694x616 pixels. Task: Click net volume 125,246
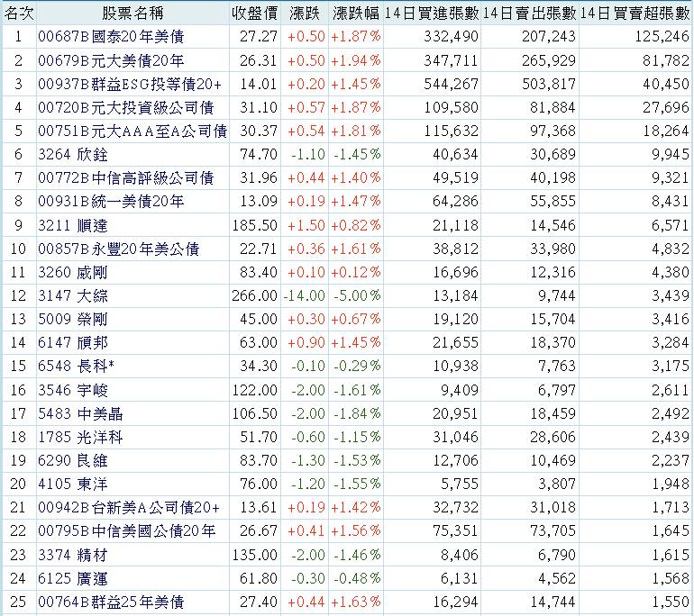(x=662, y=36)
